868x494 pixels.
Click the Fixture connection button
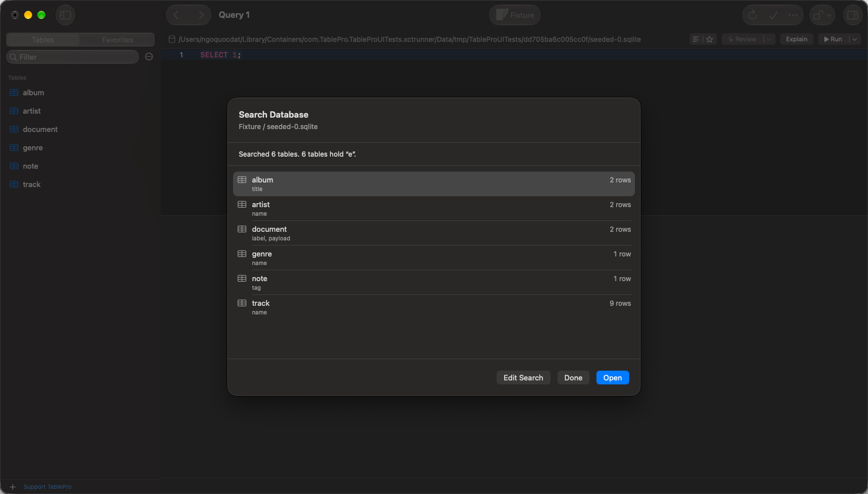515,15
